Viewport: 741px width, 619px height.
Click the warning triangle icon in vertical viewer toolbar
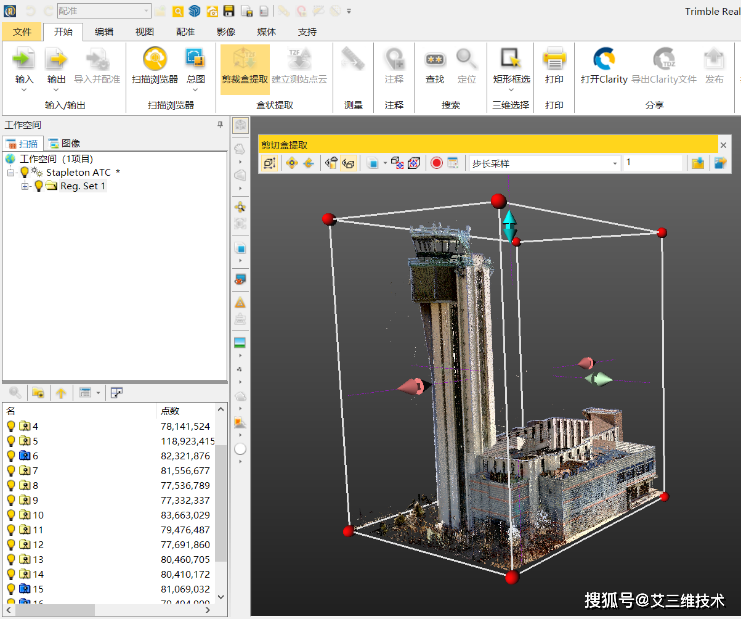pyautogui.click(x=240, y=303)
